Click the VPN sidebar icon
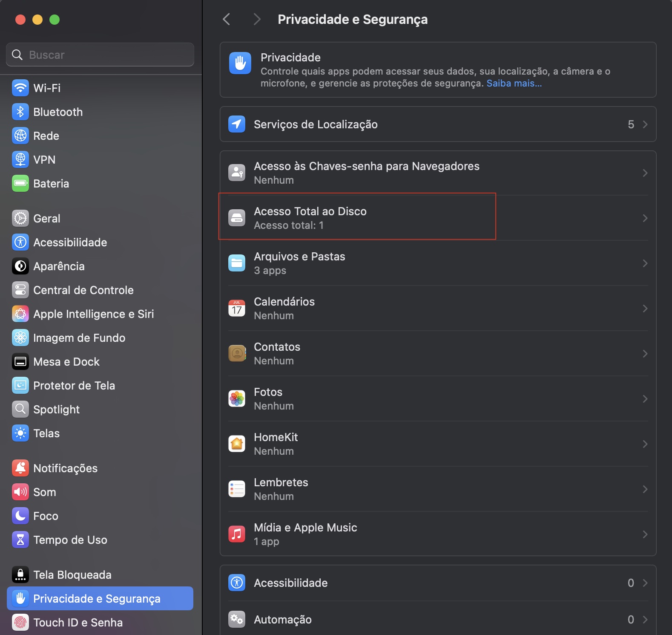 click(x=20, y=160)
